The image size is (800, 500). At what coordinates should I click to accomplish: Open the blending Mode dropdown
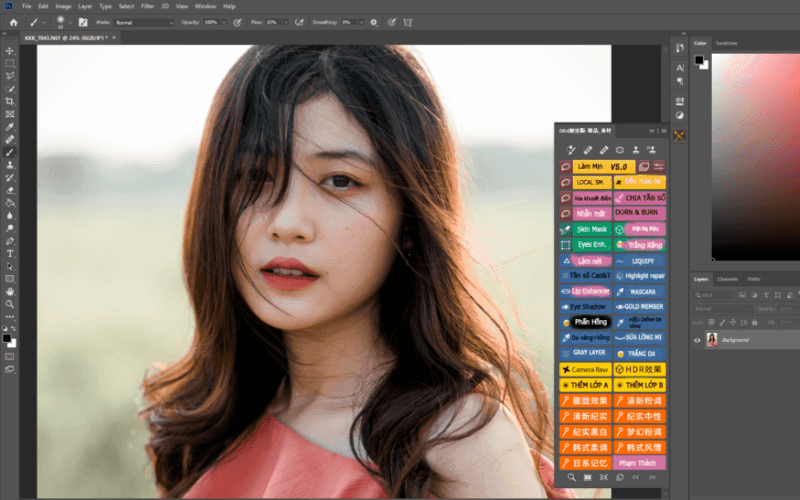(x=144, y=22)
